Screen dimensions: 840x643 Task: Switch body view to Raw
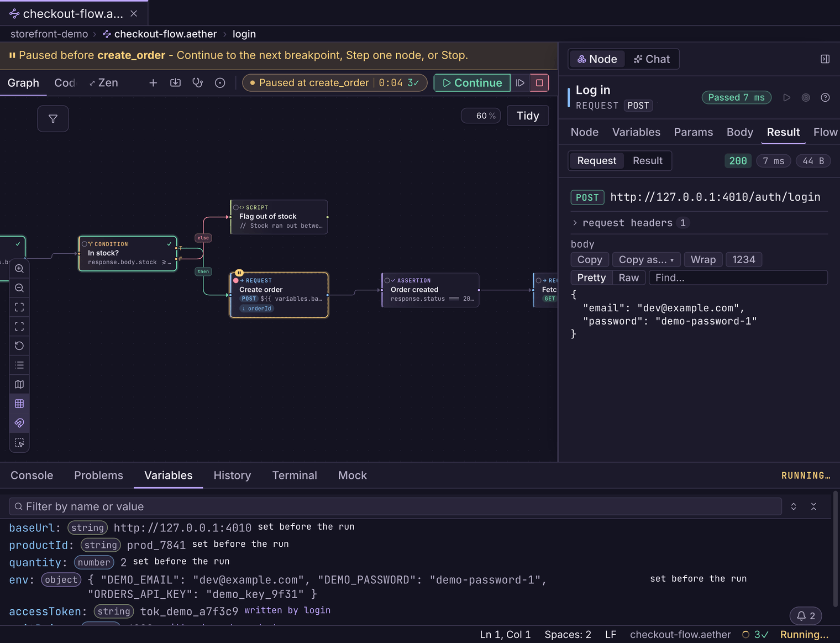click(628, 278)
